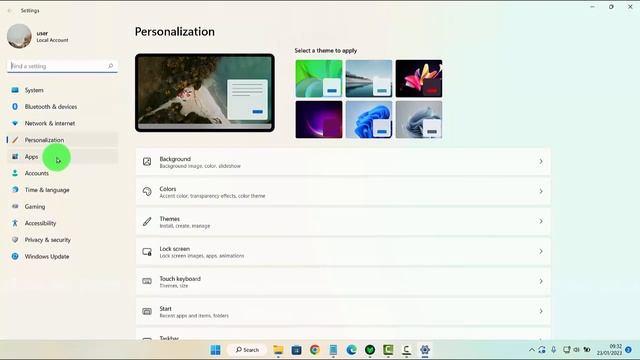Viewport: 640px width, 360px height.
Task: Click the search magnifier icon in settings box
Action: [110, 66]
